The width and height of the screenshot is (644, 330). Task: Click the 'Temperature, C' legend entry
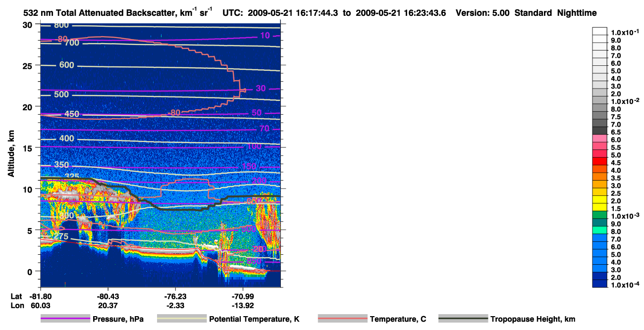click(x=398, y=319)
